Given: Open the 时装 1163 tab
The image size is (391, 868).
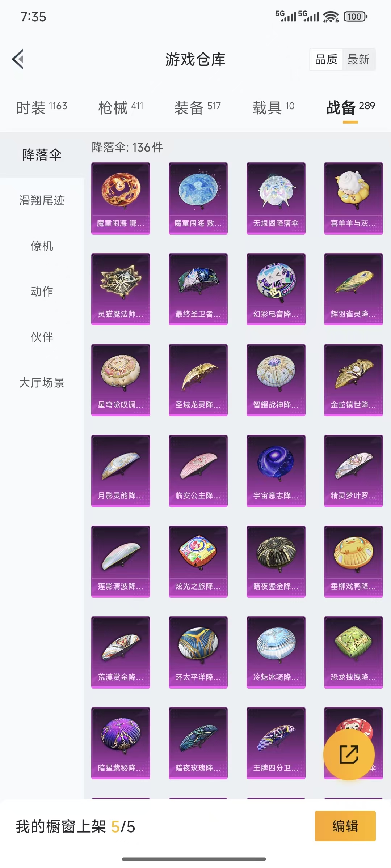Looking at the screenshot, I should (x=42, y=107).
